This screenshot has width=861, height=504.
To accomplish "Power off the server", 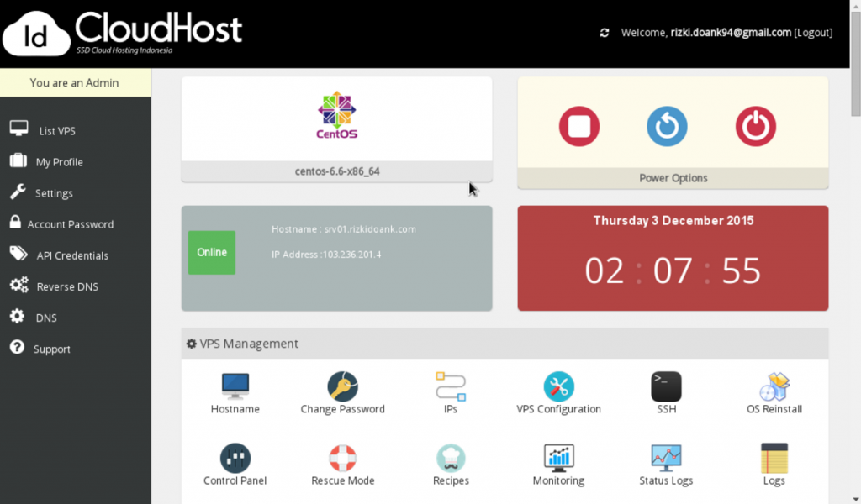I will tap(755, 126).
